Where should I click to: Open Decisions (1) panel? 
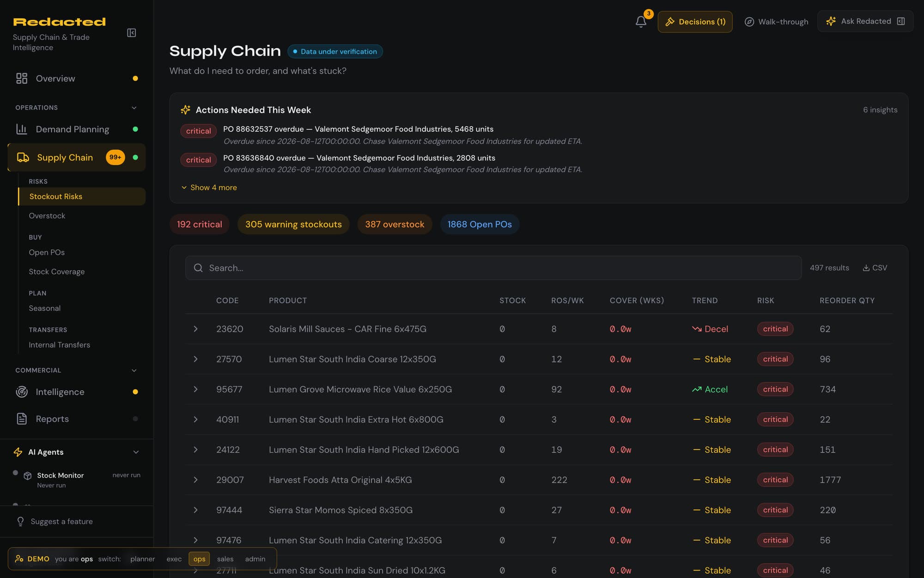(695, 22)
